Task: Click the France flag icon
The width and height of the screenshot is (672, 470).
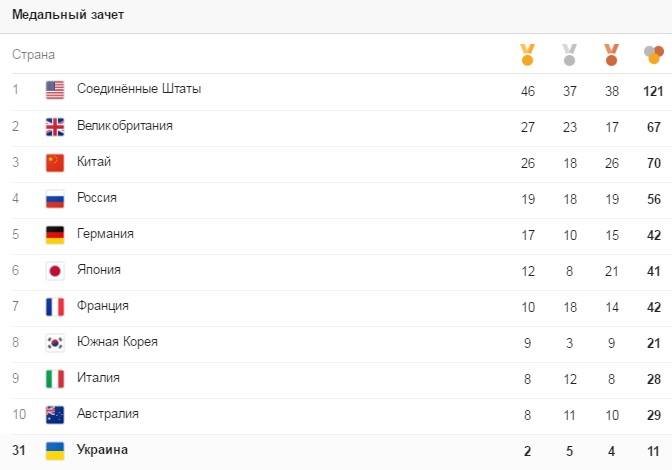Action: tap(55, 306)
